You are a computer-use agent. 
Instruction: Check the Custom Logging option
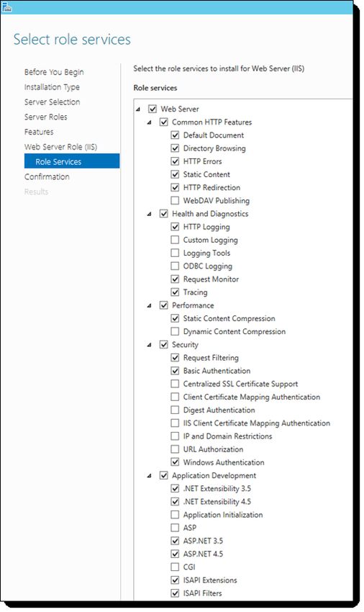(176, 240)
